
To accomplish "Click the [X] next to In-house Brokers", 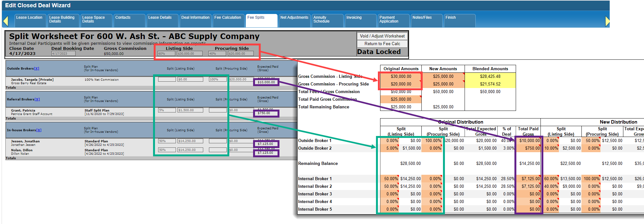I will [39, 130].
